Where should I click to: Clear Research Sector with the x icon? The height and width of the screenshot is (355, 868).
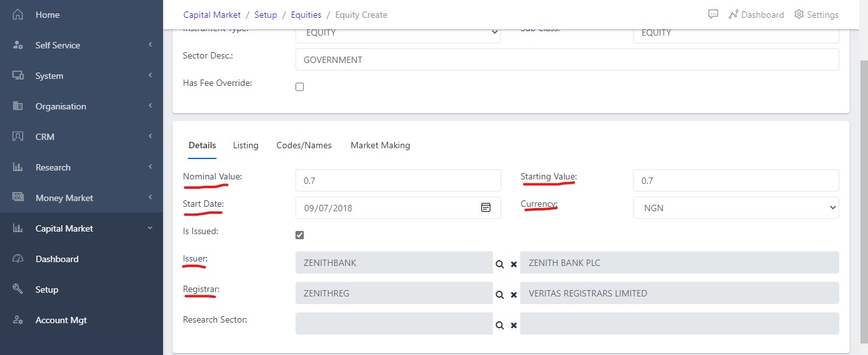click(x=514, y=325)
